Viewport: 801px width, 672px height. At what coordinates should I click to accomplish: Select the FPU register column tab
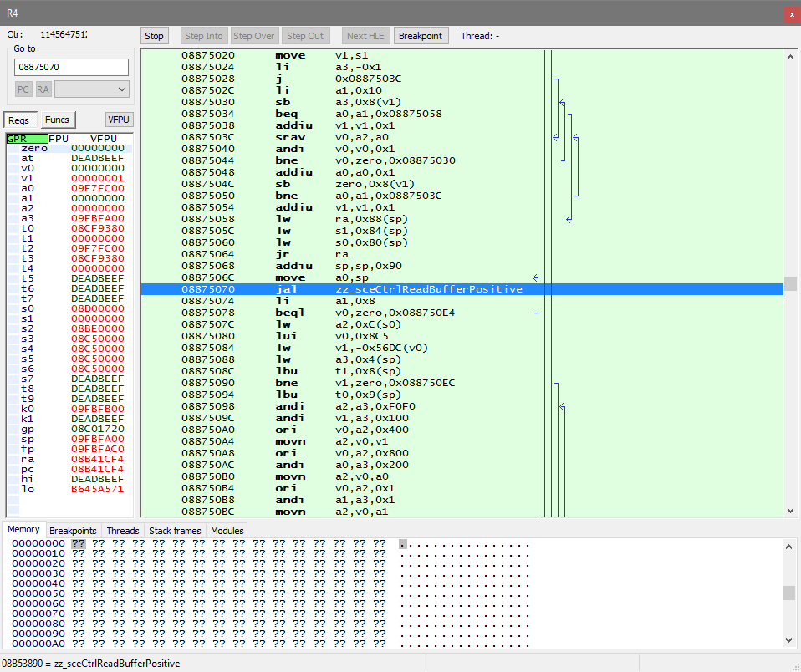[x=59, y=139]
